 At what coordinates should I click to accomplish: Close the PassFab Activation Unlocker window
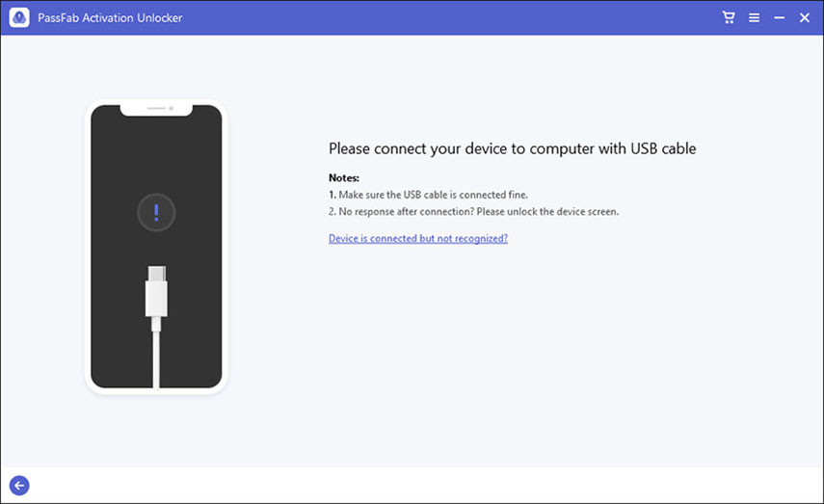tap(804, 17)
